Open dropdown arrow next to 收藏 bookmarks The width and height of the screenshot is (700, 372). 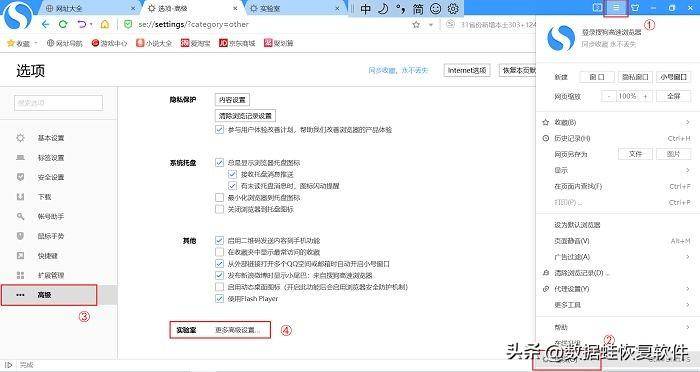[36, 43]
